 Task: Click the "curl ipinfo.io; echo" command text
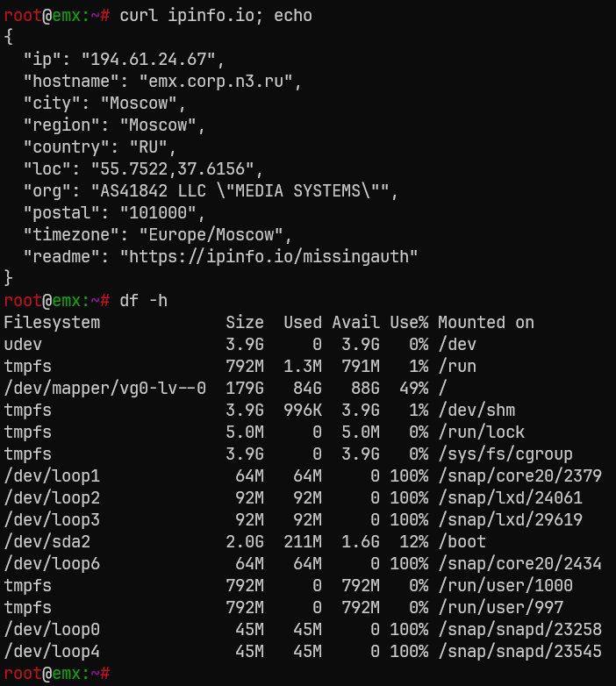215,16
